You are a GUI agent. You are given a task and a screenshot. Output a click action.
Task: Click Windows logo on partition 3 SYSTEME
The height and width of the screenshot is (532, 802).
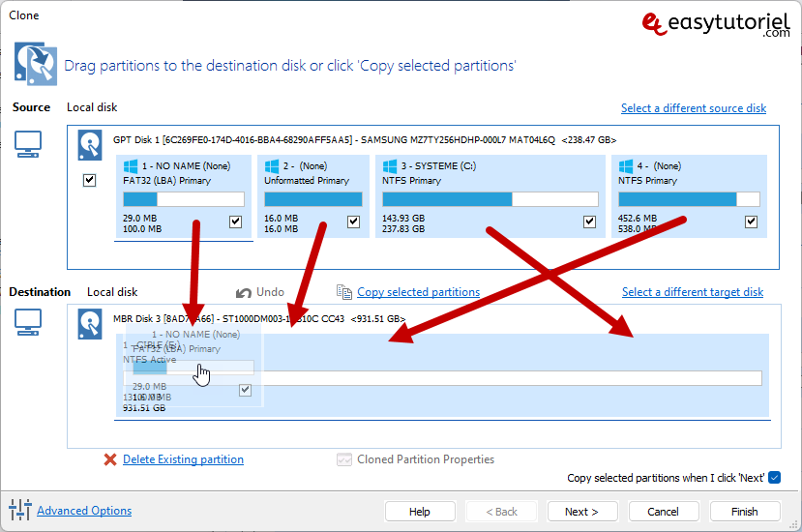tap(390, 165)
